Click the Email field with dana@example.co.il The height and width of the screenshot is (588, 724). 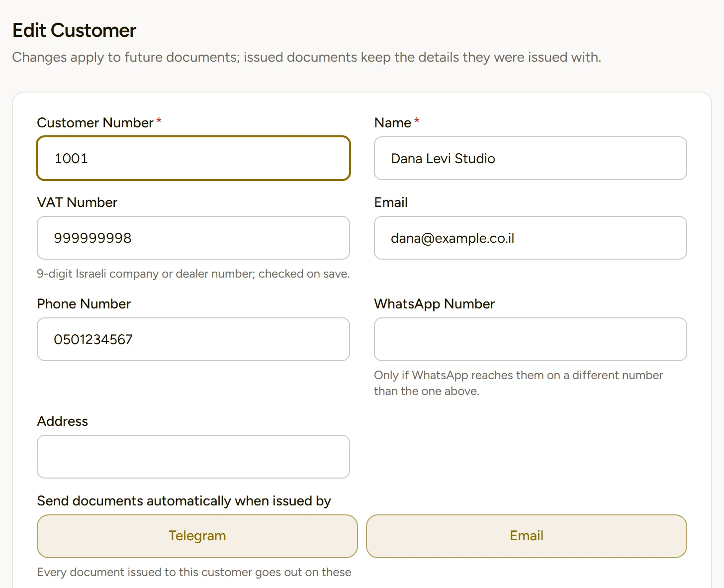click(x=531, y=238)
